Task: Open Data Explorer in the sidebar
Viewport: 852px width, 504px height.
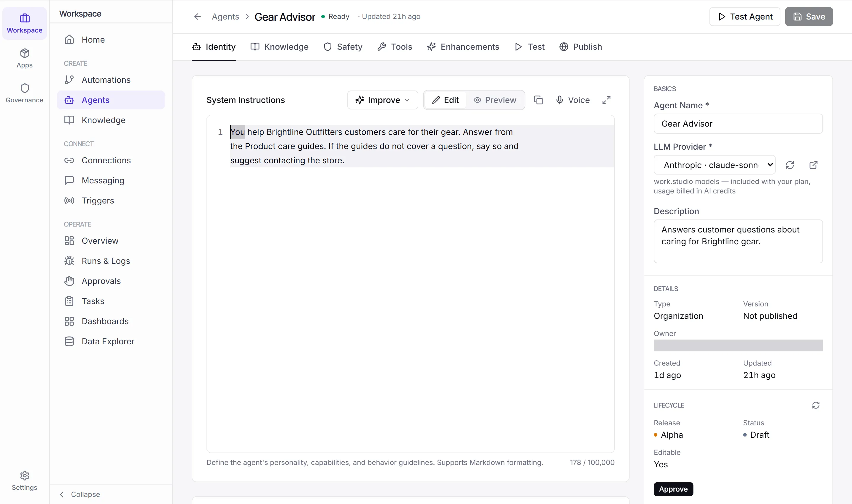Action: (x=111, y=341)
